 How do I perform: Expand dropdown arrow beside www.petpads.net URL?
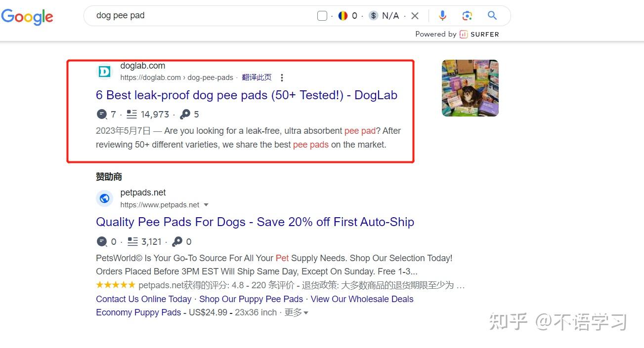point(206,205)
